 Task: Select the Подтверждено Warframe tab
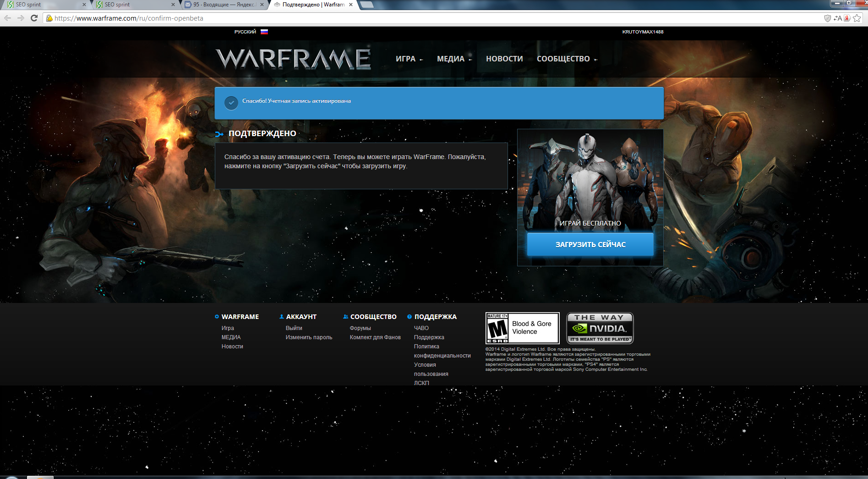tap(313, 5)
